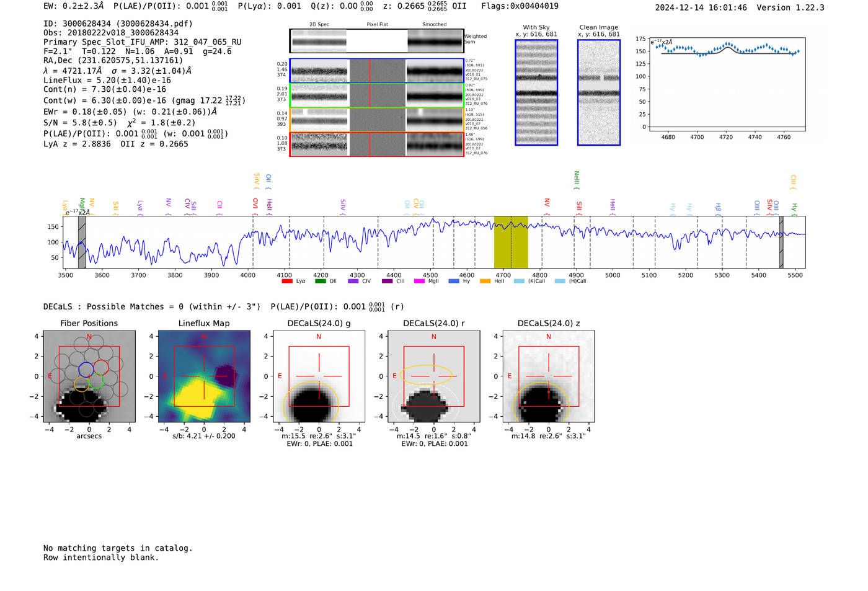Image resolution: width=868 pixels, height=591 pixels.
Task: Click the Lineflux Map panel
Action: tap(204, 376)
